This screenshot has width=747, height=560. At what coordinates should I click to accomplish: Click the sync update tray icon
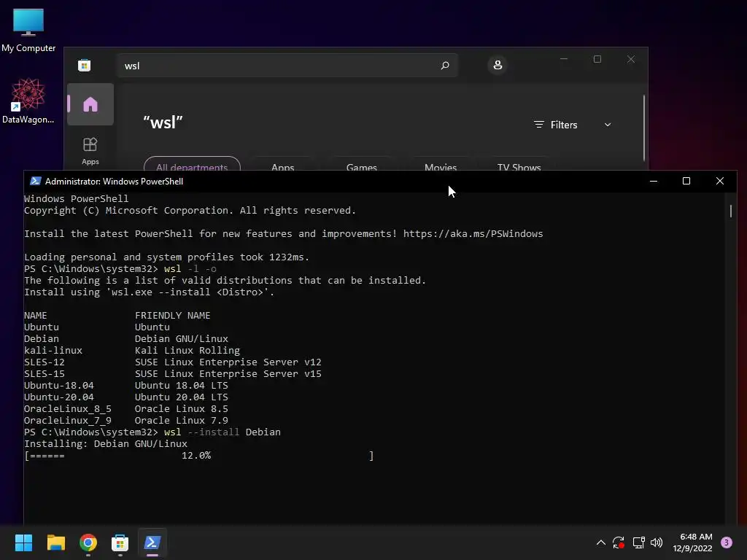point(619,542)
